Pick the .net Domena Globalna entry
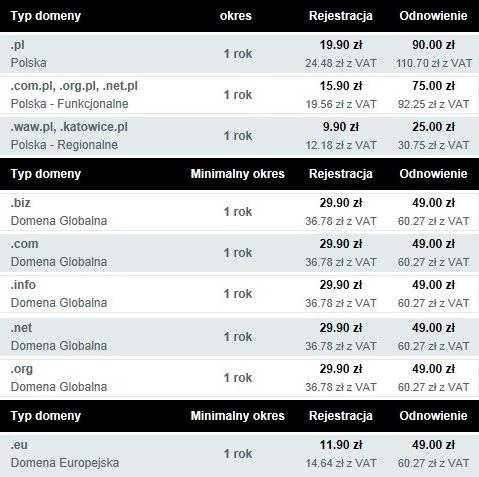Image resolution: width=479 pixels, height=477 pixels. [x=239, y=337]
